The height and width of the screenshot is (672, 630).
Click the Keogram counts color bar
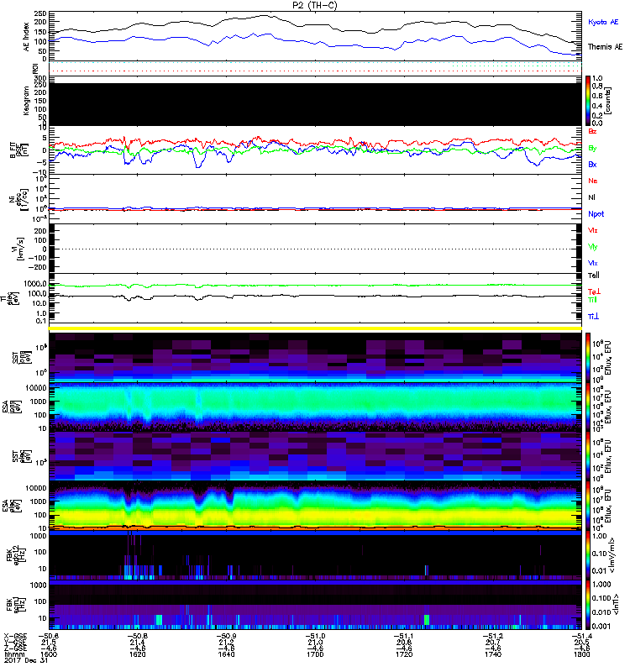point(589,100)
